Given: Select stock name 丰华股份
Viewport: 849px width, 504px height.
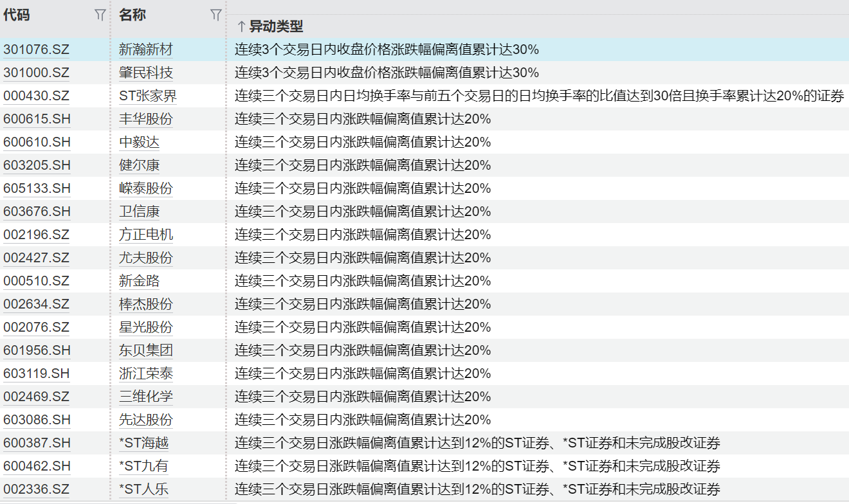Looking at the screenshot, I should pos(146,119).
